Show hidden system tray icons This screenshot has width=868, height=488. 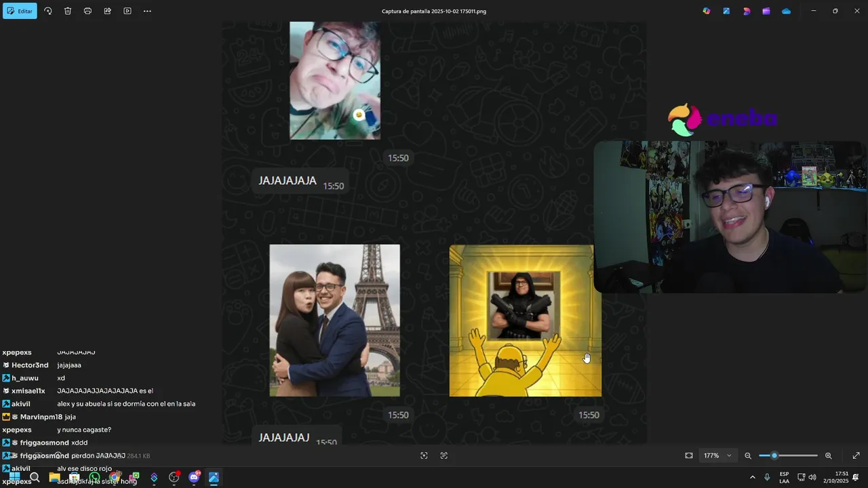[752, 477]
